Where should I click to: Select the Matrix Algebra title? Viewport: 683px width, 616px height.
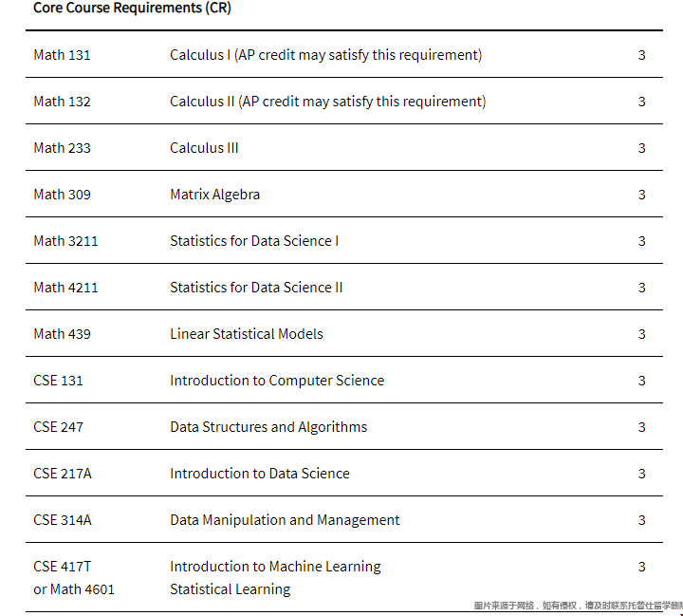coord(214,195)
